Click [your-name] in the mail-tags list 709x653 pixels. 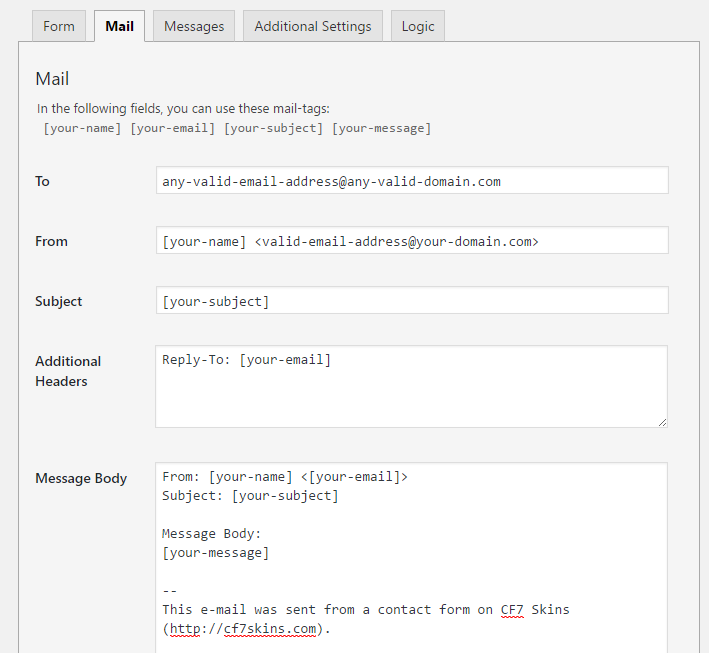[x=82, y=128]
